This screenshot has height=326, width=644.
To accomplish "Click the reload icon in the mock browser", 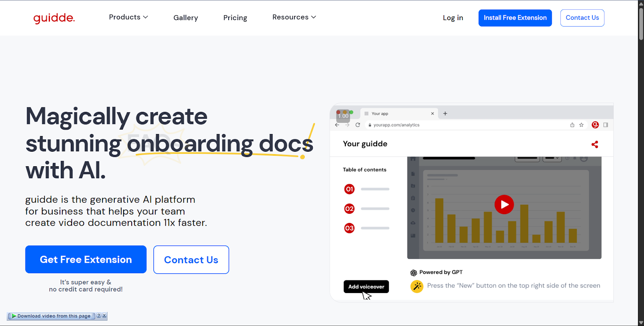I will click(x=358, y=125).
